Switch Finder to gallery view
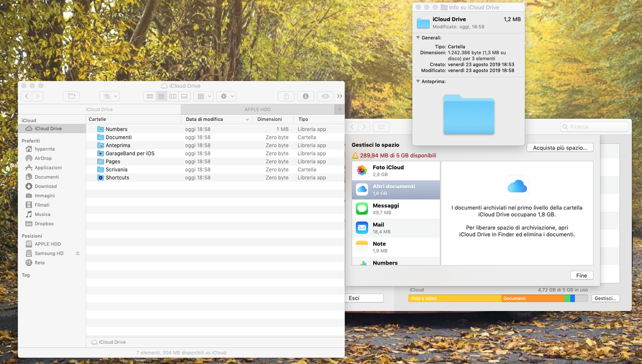Viewport: 642px width, 364px height. point(184,96)
